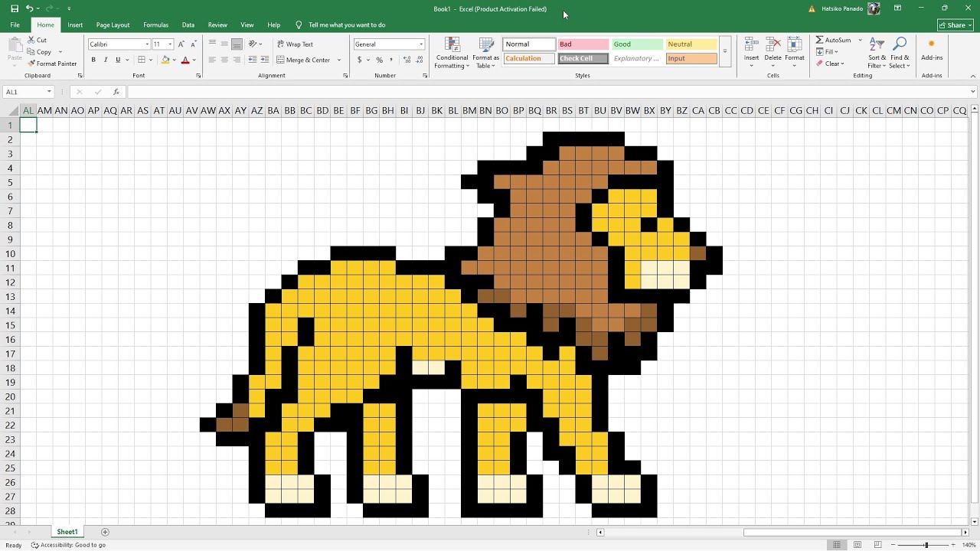The height and width of the screenshot is (551, 980).
Task: Apply the Borders icon
Action: (141, 60)
